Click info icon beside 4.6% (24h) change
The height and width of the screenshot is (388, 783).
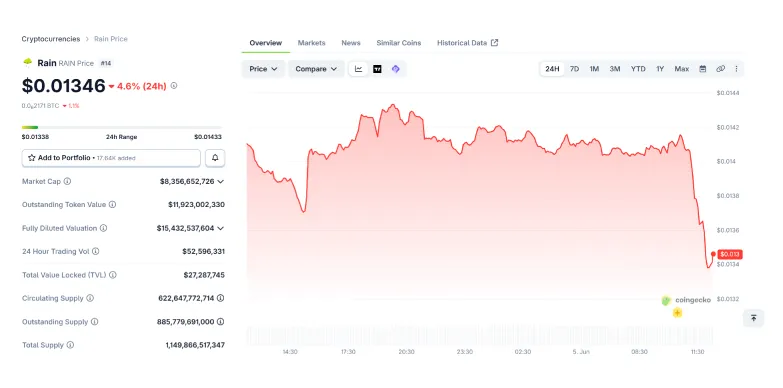coord(174,86)
